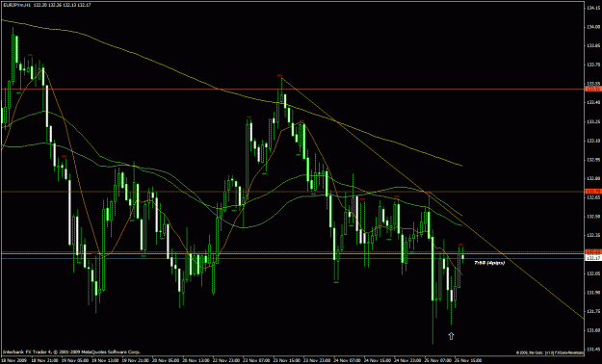Click the 23 Nov 07:00 time label
Image resolution: width=602 pixels, height=364 pixels.
pyautogui.click(x=255, y=361)
